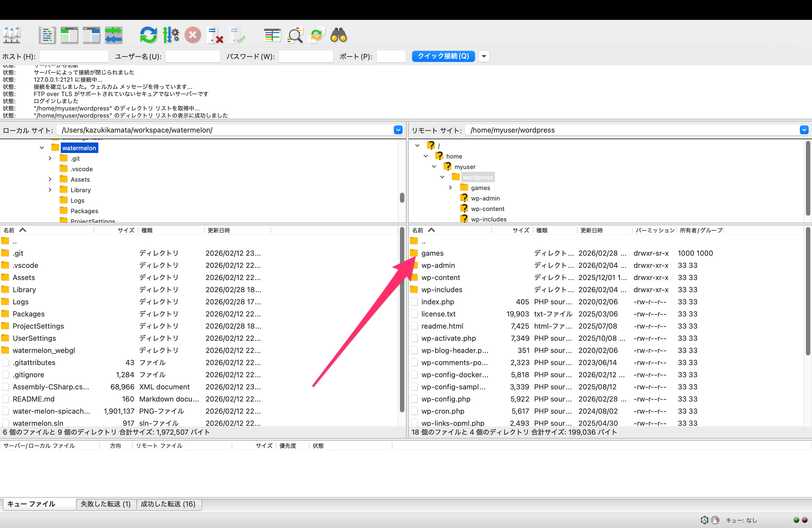This screenshot has width=812, height=528.
Task: Open remote site path dropdown
Action: (804, 130)
